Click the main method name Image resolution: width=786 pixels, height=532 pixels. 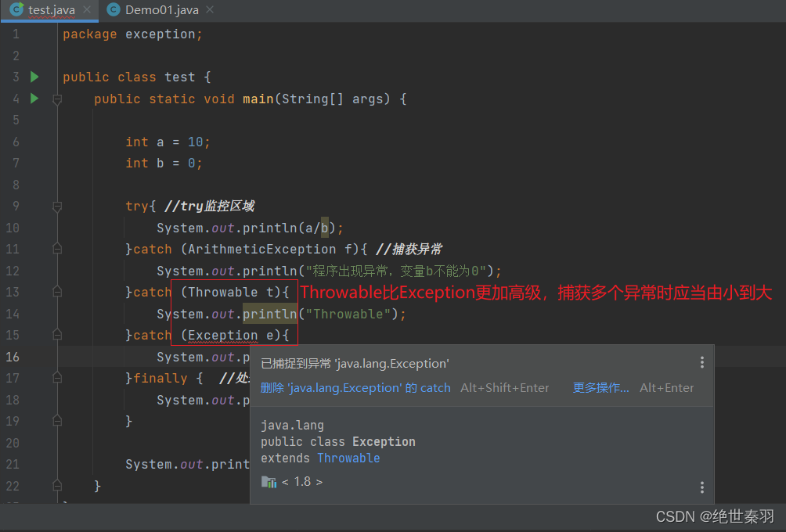pyautogui.click(x=258, y=99)
